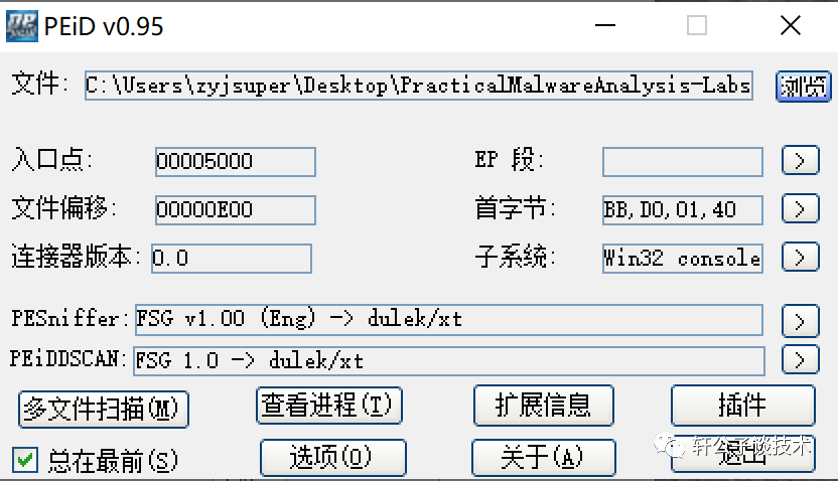The image size is (838, 482).
Task: Click the 入口点 label text
Action: [x=52, y=160]
